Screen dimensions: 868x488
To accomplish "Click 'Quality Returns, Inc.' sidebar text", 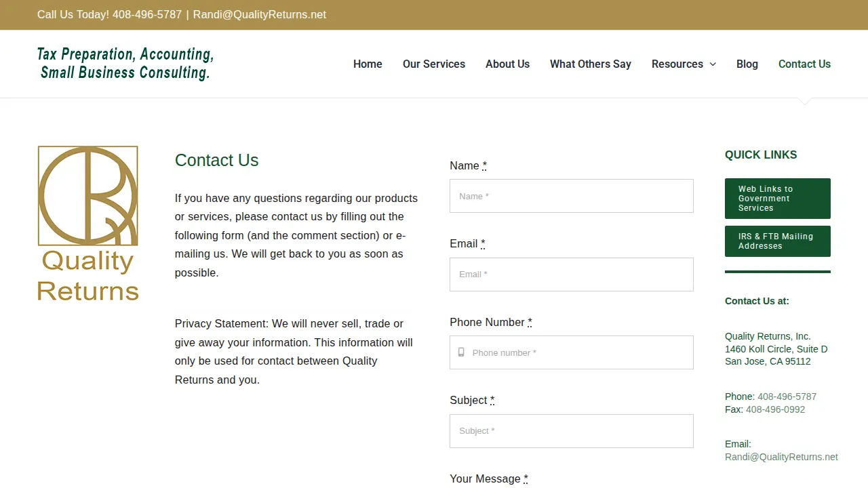I will coord(768,336).
